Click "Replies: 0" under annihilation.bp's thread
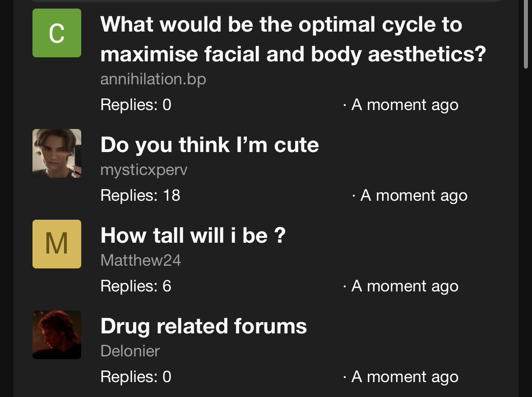 (136, 105)
